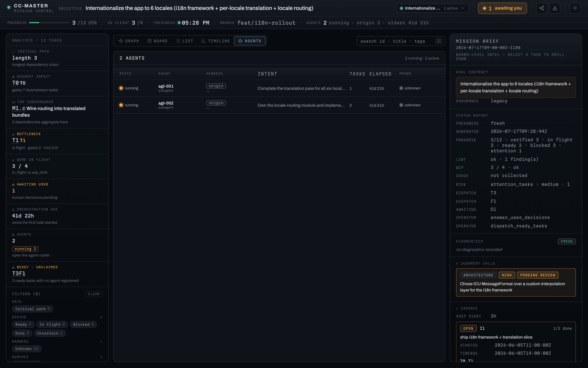Click the HIGH severity badge

pos(507,275)
